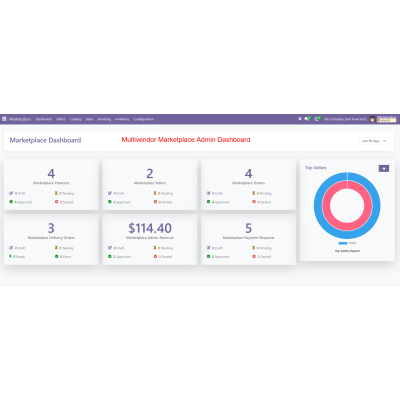Screen dimensions: 400x400
Task: Click the Denied icon in Marketplace Orders
Action: click(254, 202)
